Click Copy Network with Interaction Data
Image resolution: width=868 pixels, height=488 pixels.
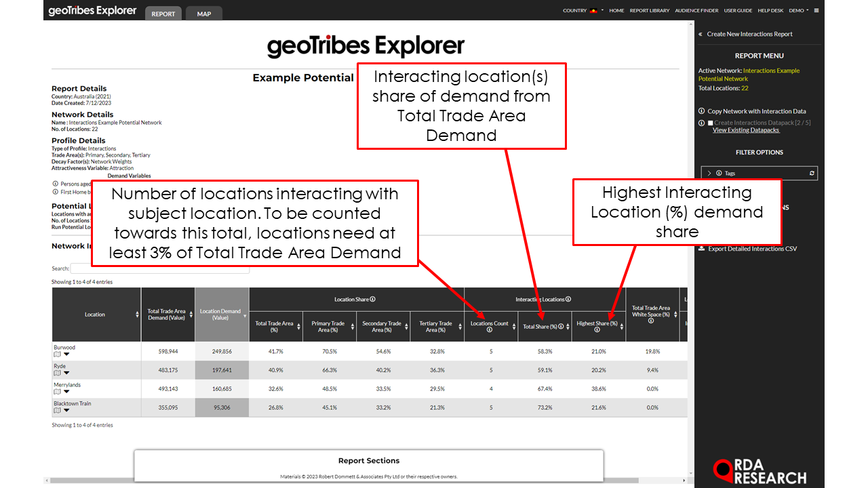click(x=756, y=111)
